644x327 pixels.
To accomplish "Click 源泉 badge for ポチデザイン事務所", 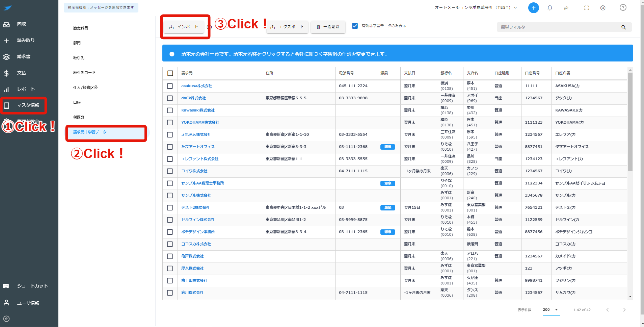I will click(388, 232).
